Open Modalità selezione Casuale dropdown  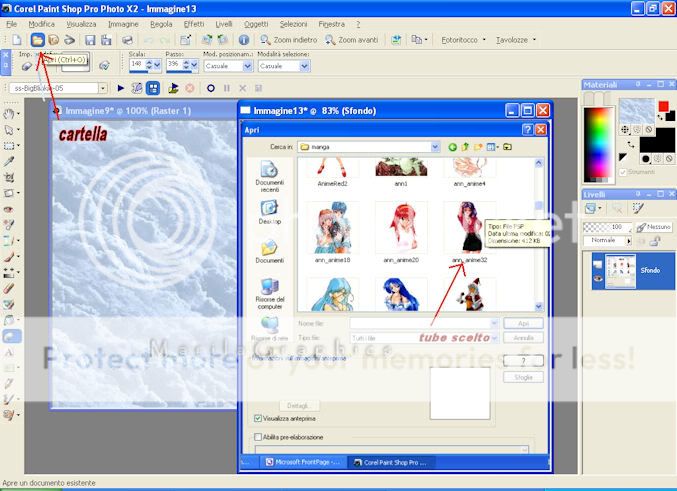304,66
